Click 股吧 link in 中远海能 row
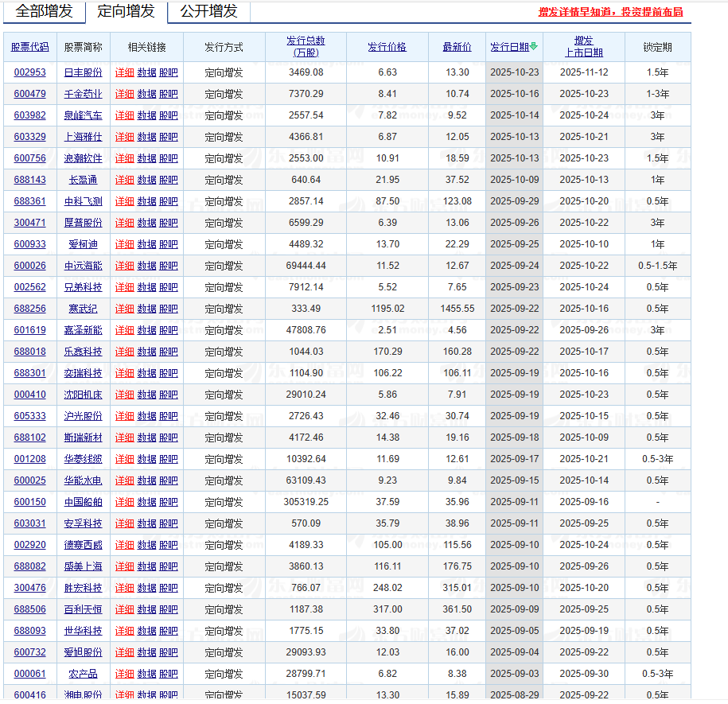Image resolution: width=728 pixels, height=704 pixels. coord(169,266)
